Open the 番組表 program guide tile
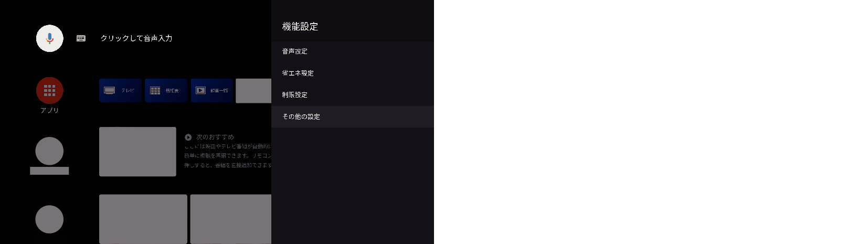This screenshot has width=868, height=244. pos(166,90)
